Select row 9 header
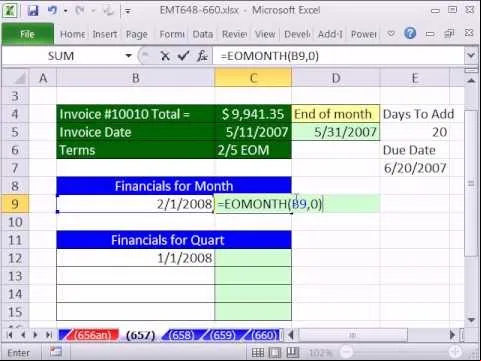 click(x=15, y=204)
